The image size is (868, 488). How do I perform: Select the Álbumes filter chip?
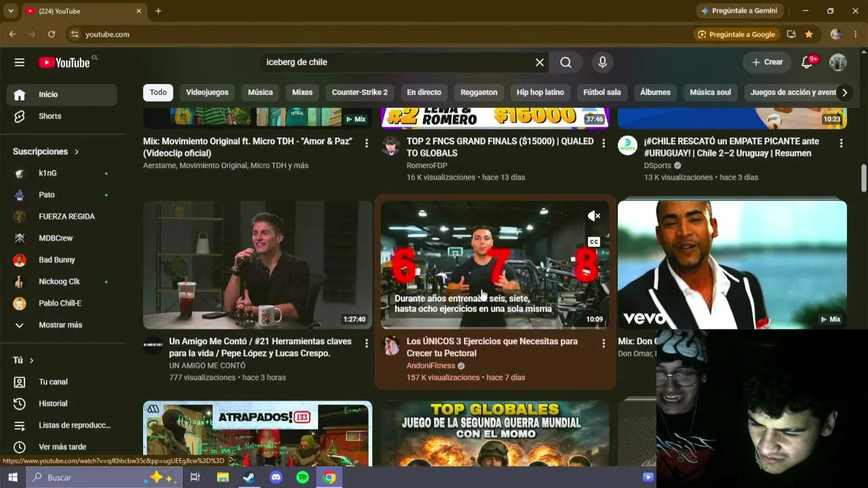[x=655, y=93]
